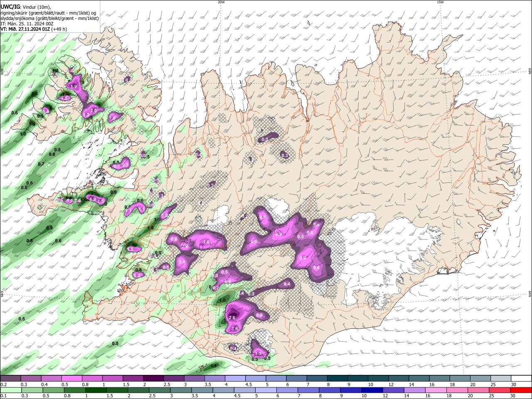Select light pink swatch at 16 in rain legend
The image size is (532, 399).
pyautogui.click(x=436, y=390)
